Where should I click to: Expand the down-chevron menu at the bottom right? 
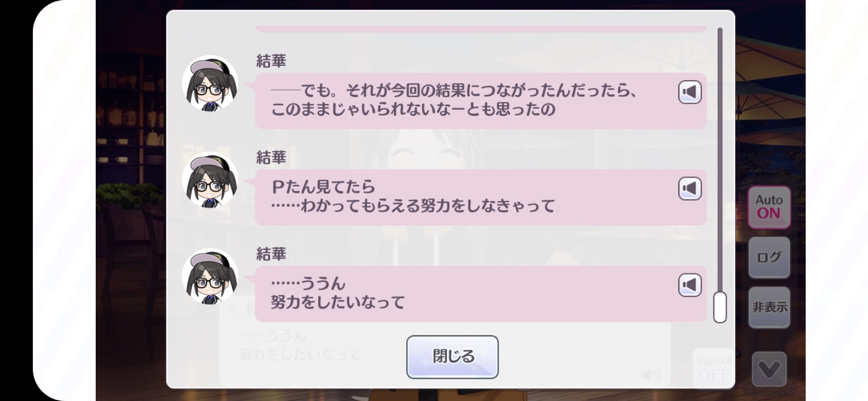point(770,369)
